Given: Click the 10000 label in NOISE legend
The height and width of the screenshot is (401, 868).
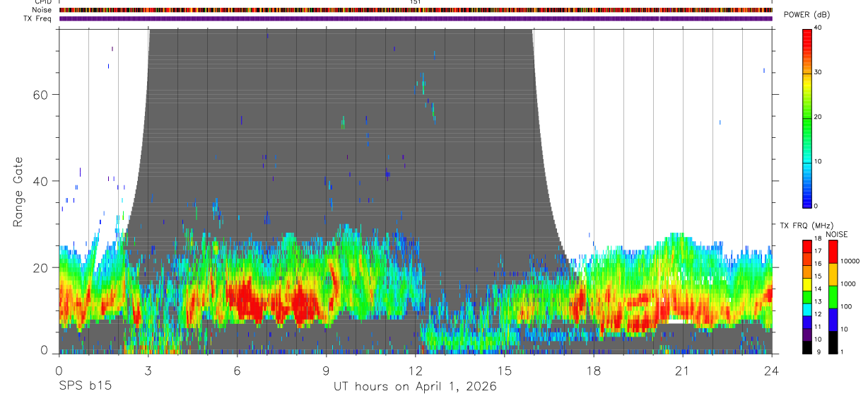Looking at the screenshot, I should 849,261.
